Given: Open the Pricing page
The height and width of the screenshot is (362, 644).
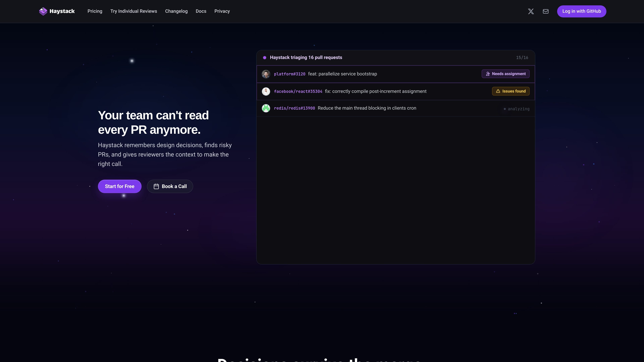Looking at the screenshot, I should click(95, 11).
